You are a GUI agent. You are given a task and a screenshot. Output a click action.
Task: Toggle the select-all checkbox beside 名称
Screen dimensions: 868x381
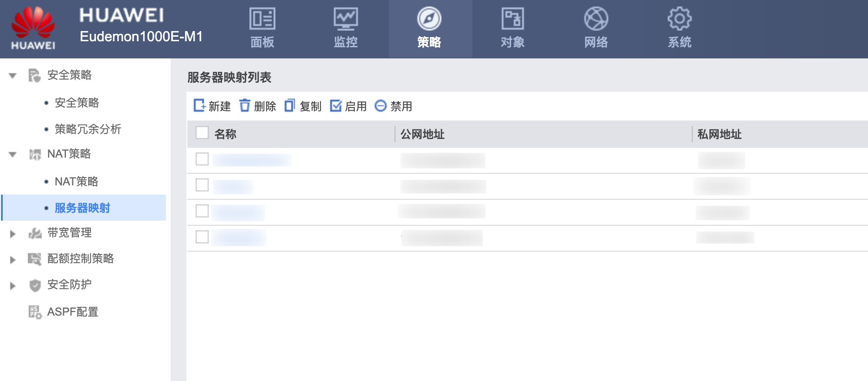(x=202, y=133)
